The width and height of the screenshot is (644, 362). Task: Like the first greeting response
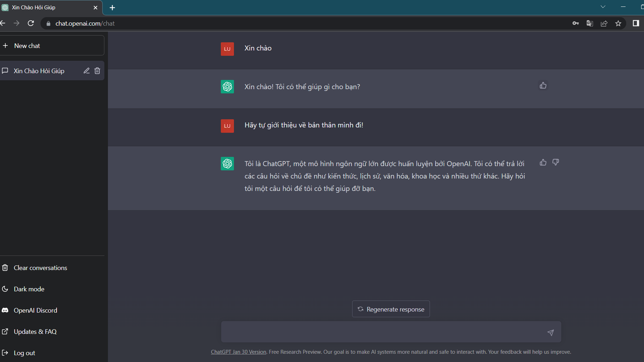543,86
